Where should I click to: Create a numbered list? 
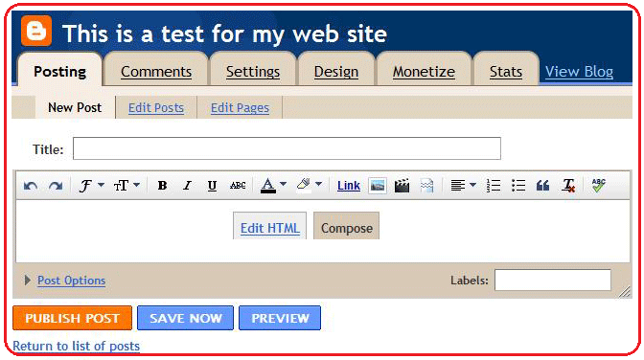(x=494, y=186)
